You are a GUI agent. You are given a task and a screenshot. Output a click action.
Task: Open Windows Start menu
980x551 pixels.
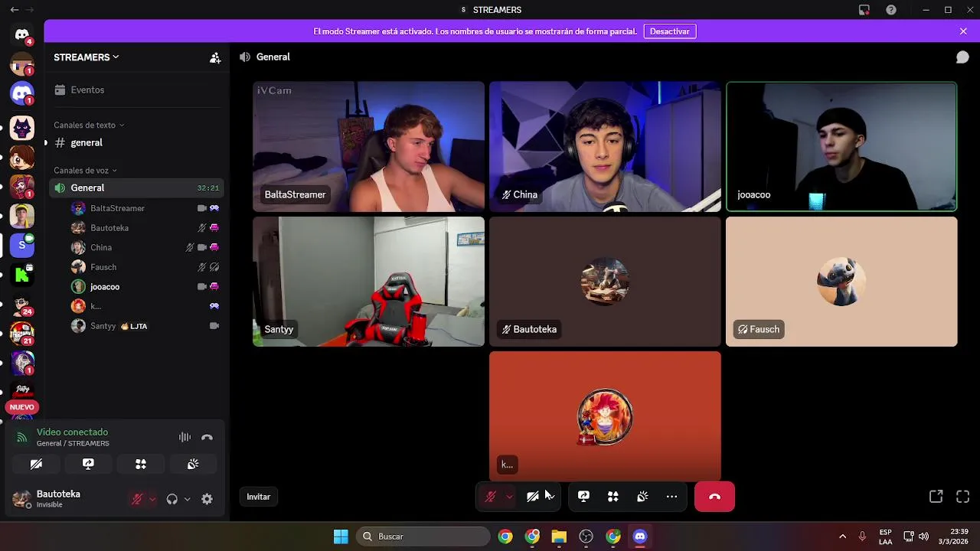point(341,536)
